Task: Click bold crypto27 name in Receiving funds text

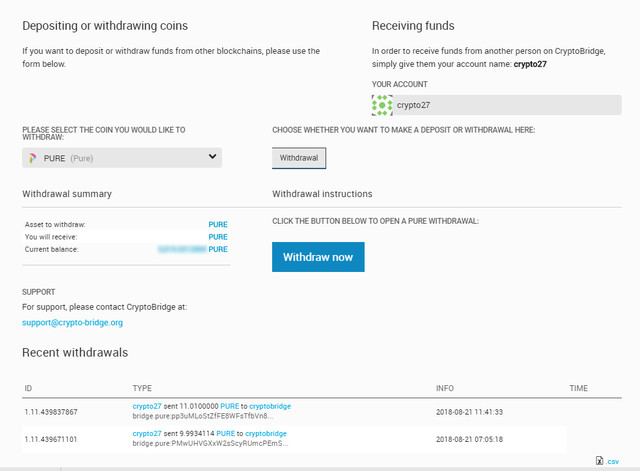Action: coord(530,64)
